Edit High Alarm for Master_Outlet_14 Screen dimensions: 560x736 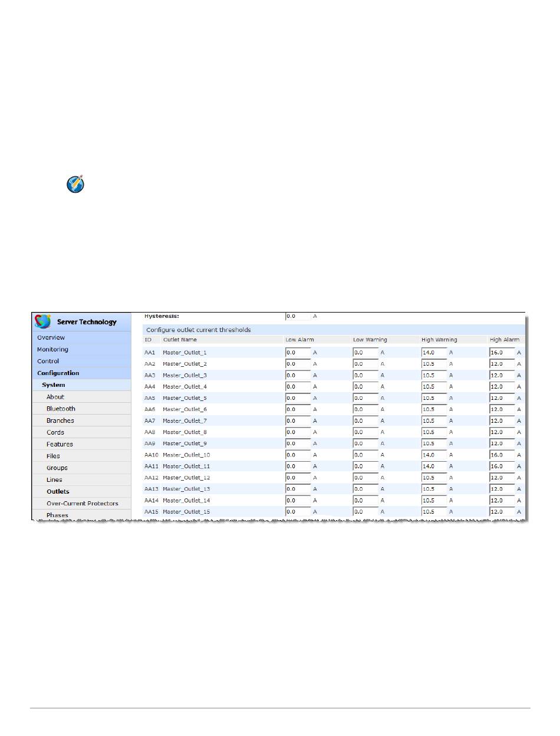pyautogui.click(x=502, y=500)
